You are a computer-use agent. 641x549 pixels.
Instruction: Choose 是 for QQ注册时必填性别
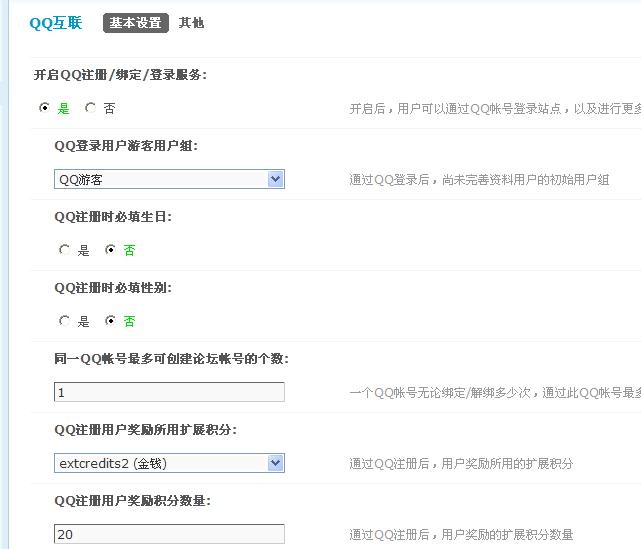click(x=65, y=321)
